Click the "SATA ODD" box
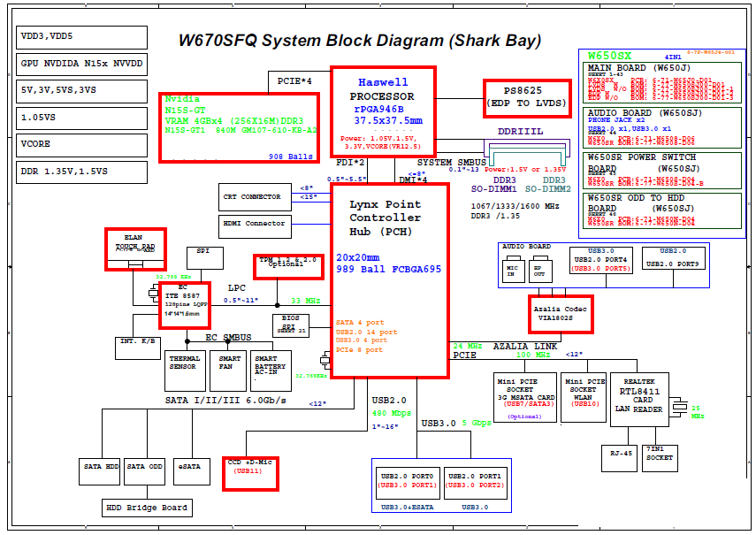 click(x=145, y=471)
